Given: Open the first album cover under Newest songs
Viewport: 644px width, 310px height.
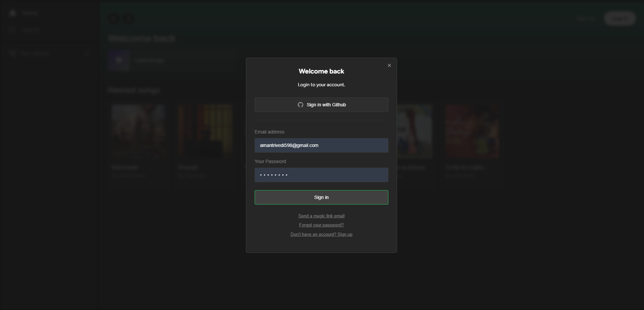Looking at the screenshot, I should (138, 130).
